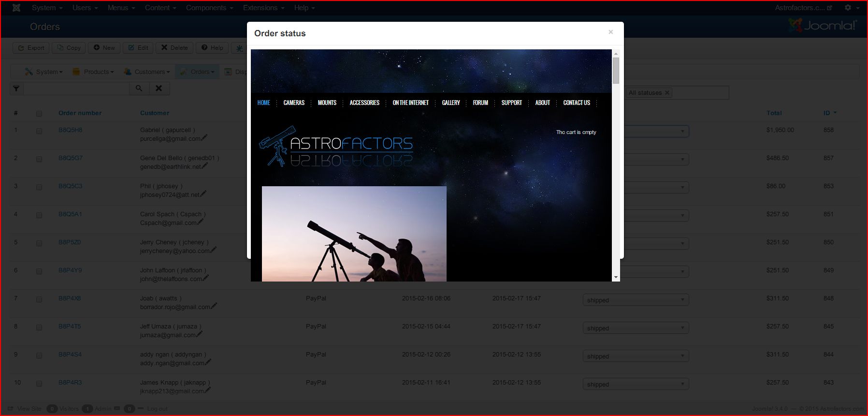Open the status dropdown for order B8Q5H6
This screenshot has width=868, height=416.
click(656, 131)
